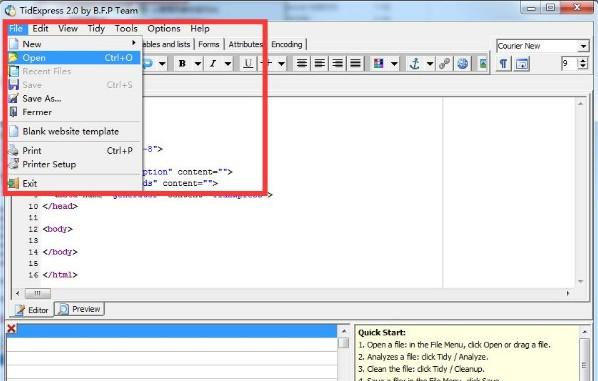Click the editor horizontal scrollbar thumb
Image resolution: width=598 pixels, height=381 pixels.
pos(37,293)
